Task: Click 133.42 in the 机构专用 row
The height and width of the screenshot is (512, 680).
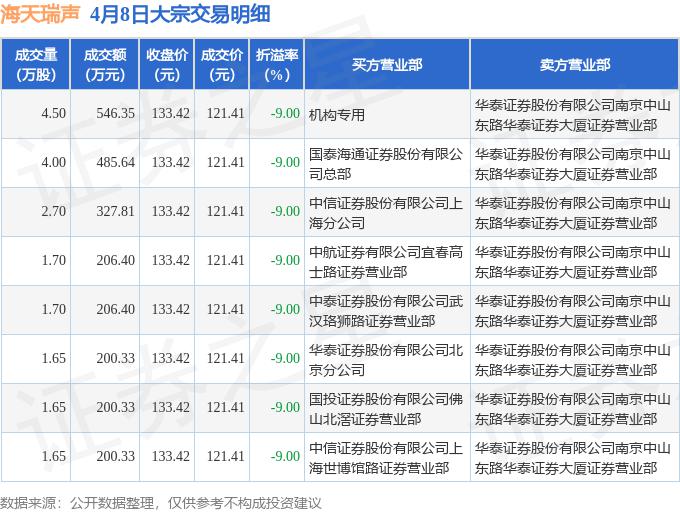Action: (x=170, y=114)
